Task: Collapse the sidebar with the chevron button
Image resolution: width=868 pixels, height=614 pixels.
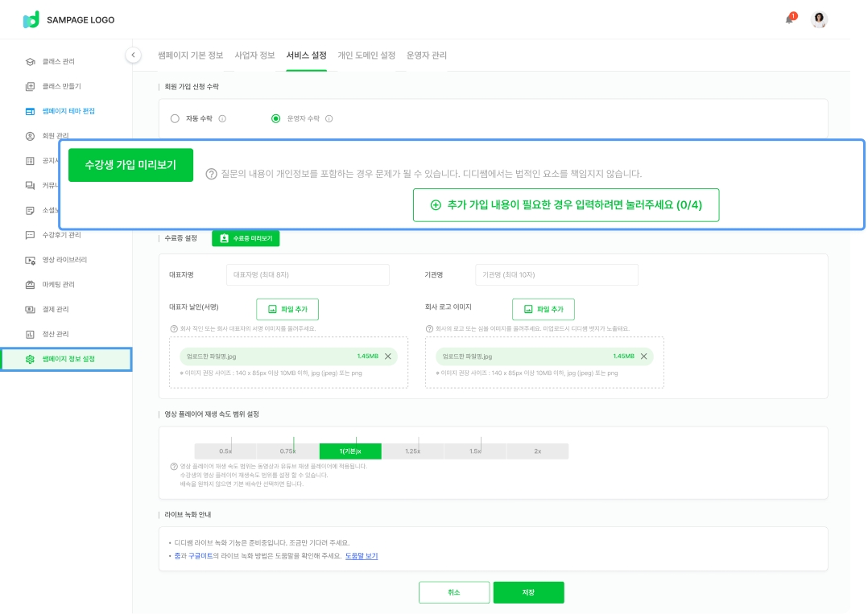Action: 133,55
